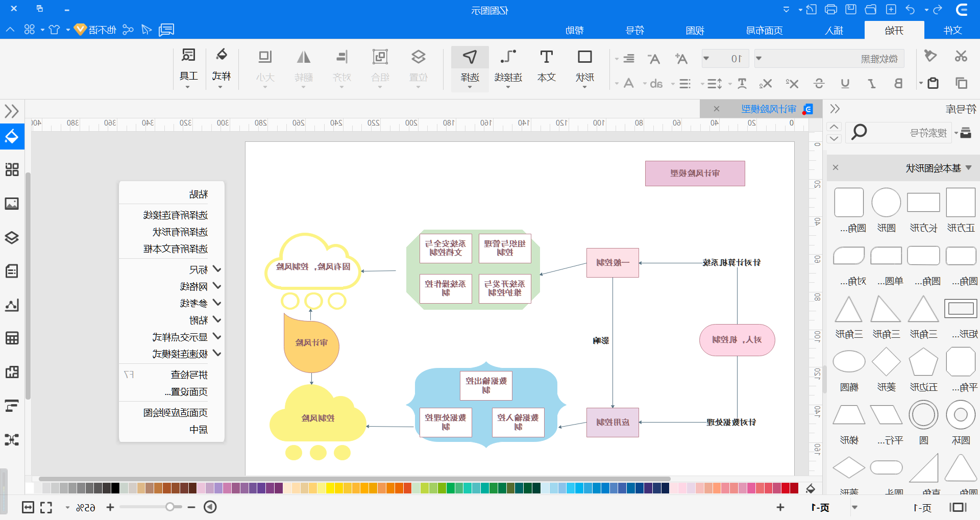Select the 连接线 connector tool

click(x=508, y=67)
